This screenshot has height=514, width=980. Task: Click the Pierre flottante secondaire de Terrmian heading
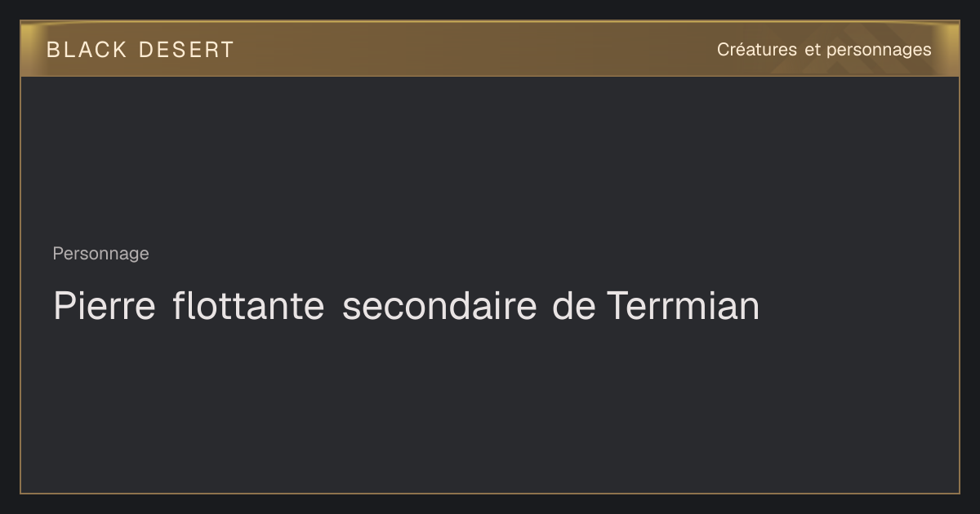pyautogui.click(x=406, y=306)
